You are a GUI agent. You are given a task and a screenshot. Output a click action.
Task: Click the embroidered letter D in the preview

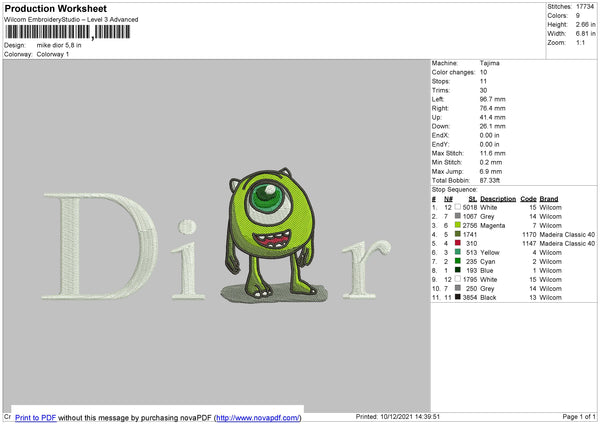(99, 246)
